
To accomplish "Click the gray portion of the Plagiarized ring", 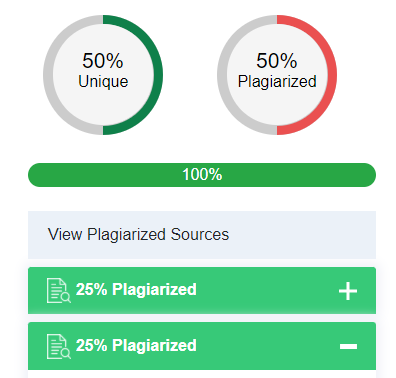I will pyautogui.click(x=222, y=75).
